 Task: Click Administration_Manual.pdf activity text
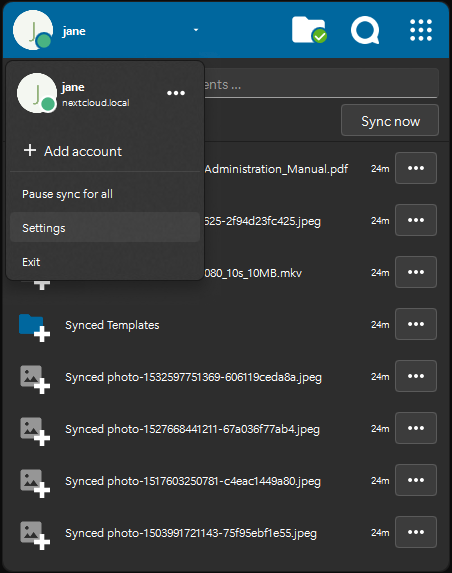coord(276,169)
